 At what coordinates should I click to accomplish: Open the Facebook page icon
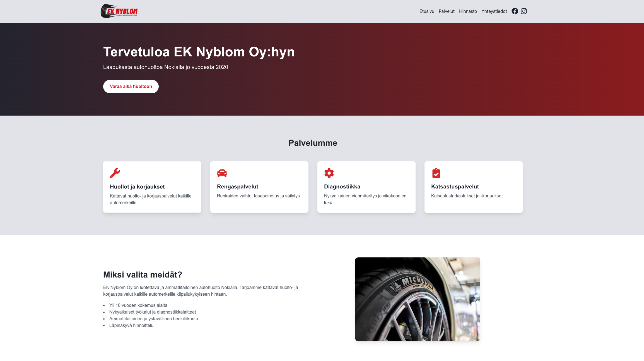coord(515,11)
